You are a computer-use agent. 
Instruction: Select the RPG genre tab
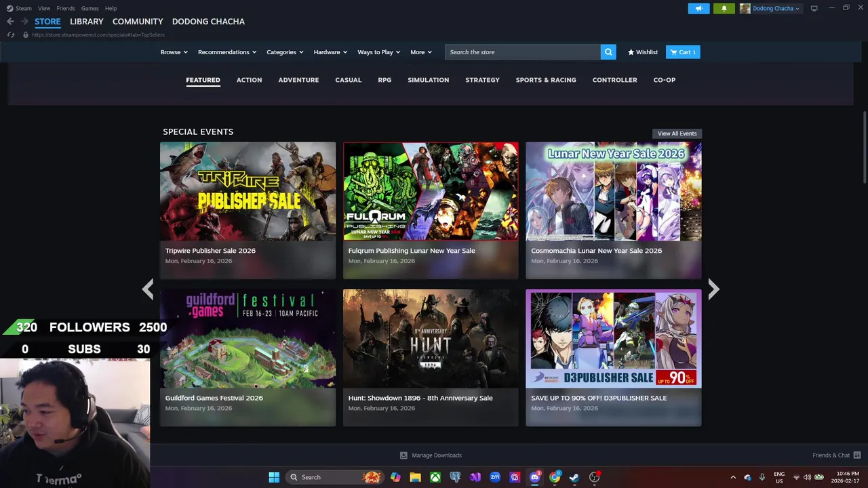[384, 80]
